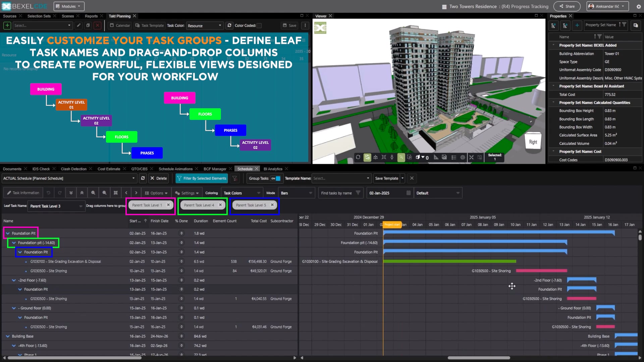This screenshot has width=644, height=362.
Task: Collapse the -2nd Floor (-7.60) row
Action: (x=14, y=280)
